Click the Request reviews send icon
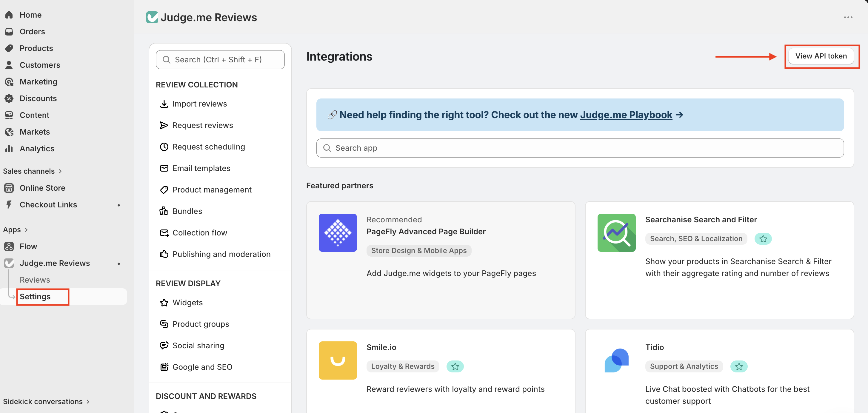The width and height of the screenshot is (868, 413). (164, 125)
